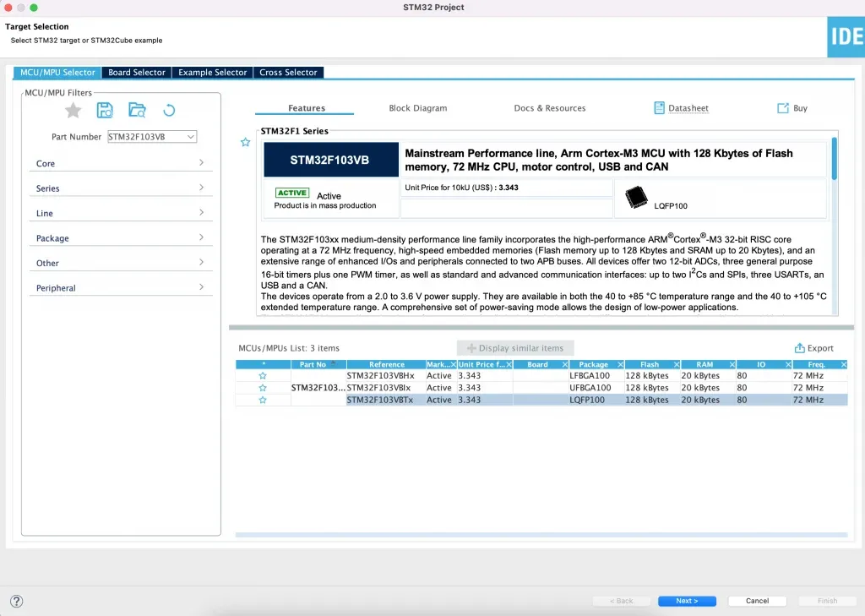The width and height of the screenshot is (865, 616).
Task: Click the help question mark icon
Action: pos(16,601)
